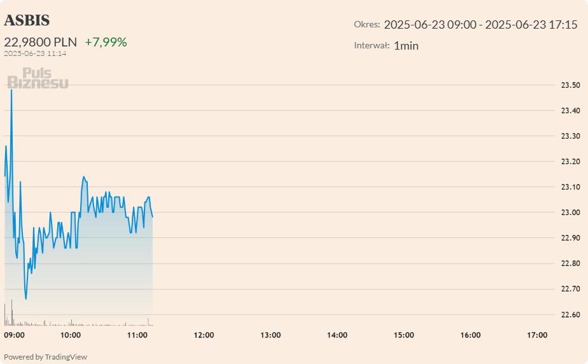Click the 17:00 time axis label
This screenshot has height=364, width=588.
coord(537,335)
